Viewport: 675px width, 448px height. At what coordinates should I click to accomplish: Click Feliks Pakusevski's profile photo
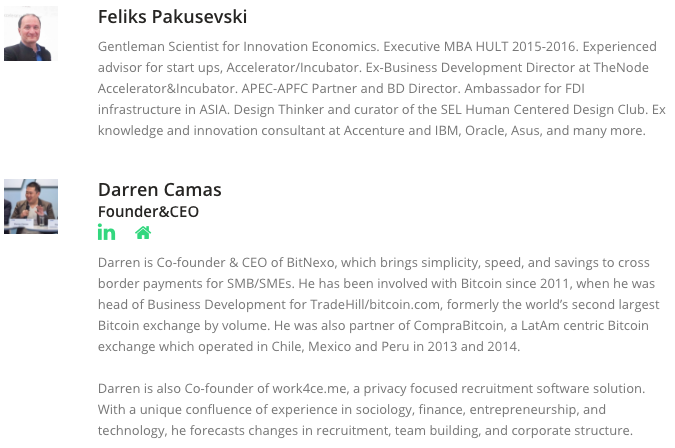(31, 34)
